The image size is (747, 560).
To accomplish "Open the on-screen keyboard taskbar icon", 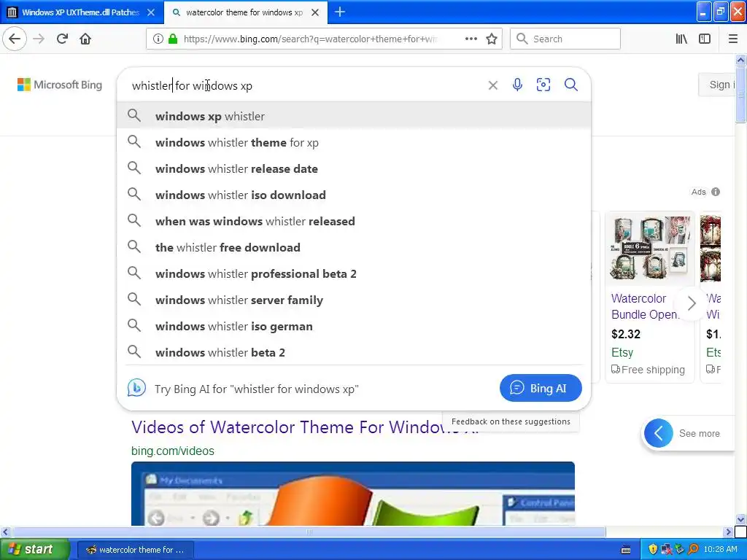I will pyautogui.click(x=626, y=550).
